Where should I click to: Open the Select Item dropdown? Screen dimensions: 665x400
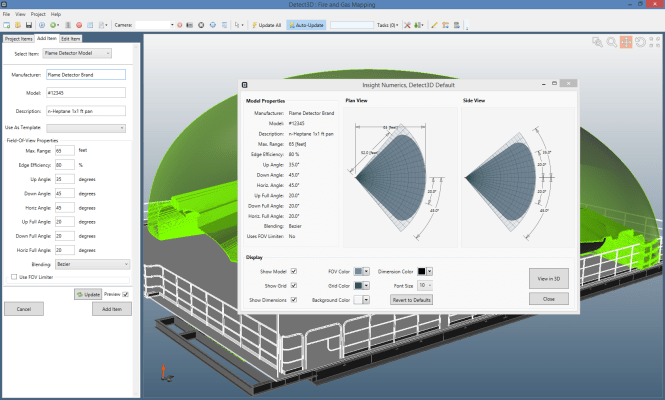pos(78,53)
